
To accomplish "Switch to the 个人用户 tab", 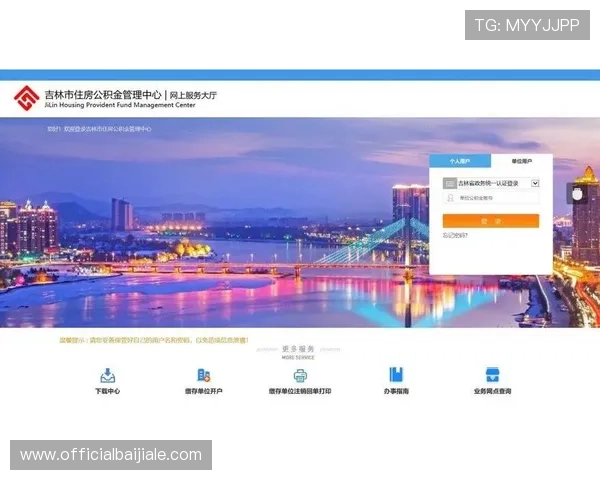I will coord(460,161).
